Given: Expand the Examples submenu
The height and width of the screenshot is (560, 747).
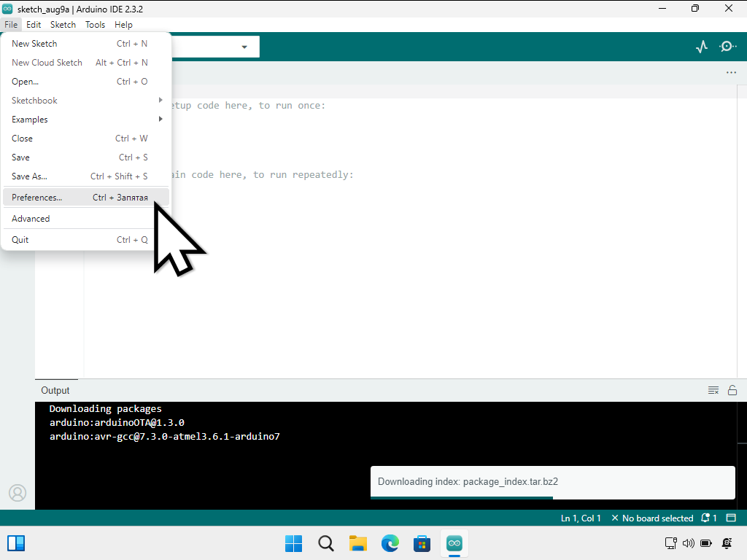Looking at the screenshot, I should (86, 120).
